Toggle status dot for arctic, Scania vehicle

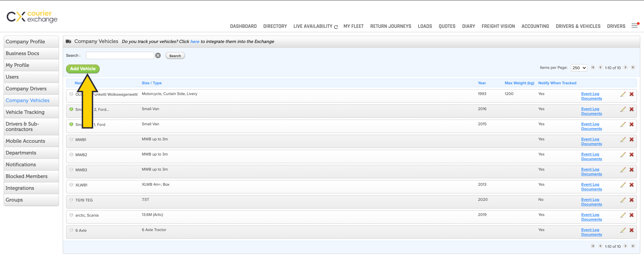click(71, 215)
